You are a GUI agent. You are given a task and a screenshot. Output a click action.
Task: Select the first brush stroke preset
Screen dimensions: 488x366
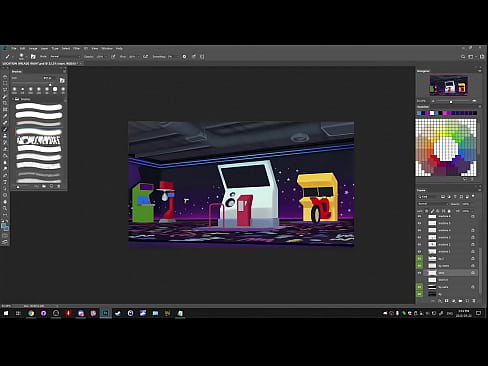[x=39, y=107]
